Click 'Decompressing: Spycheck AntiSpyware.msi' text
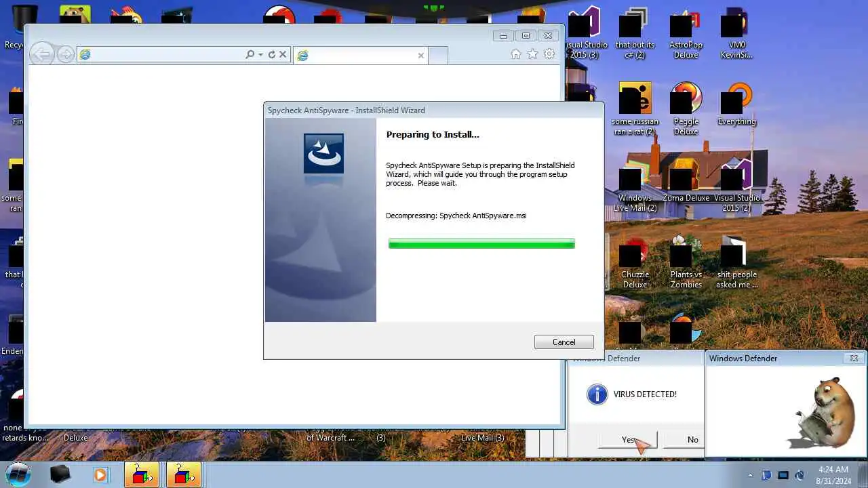The image size is (868, 488). 456,216
